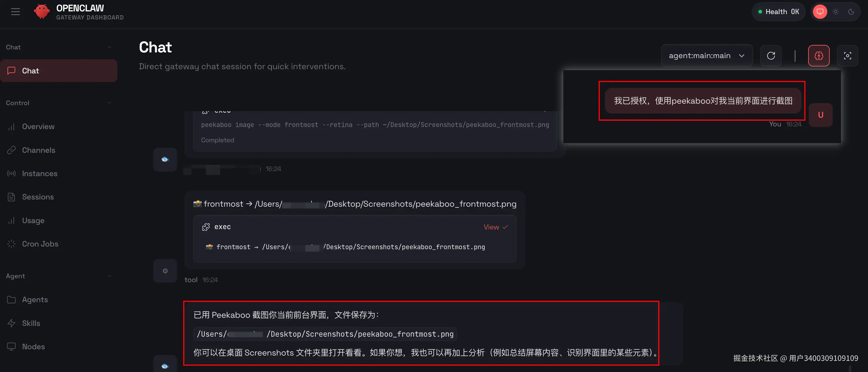Click the OpenClaw red mascot logo
The height and width of the screenshot is (372, 868).
coord(42,12)
